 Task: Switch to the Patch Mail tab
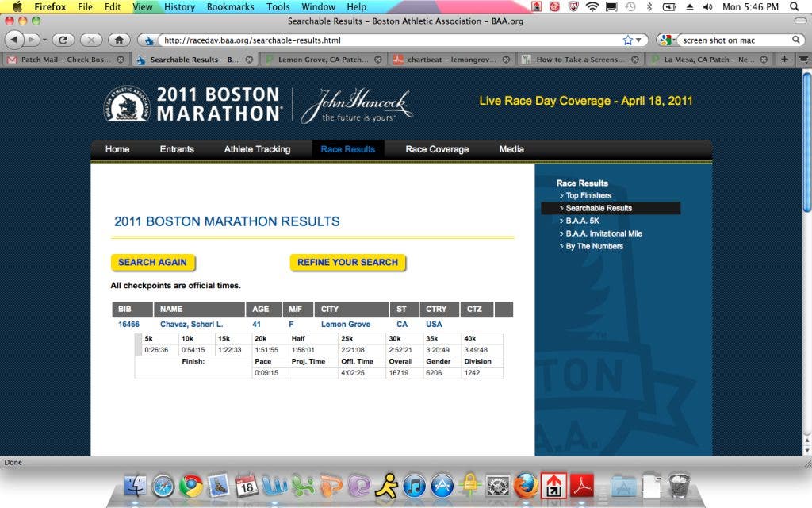[x=65, y=59]
